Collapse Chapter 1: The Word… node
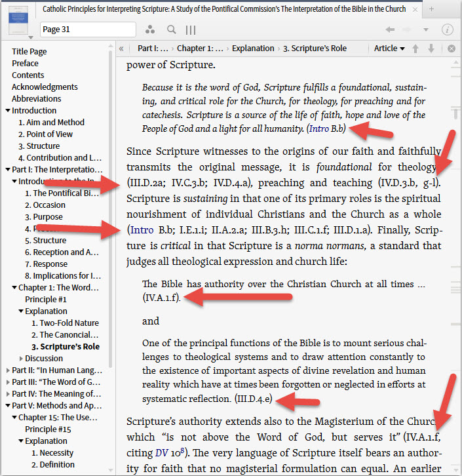Screen dimensions: 462x476 coord(14,287)
